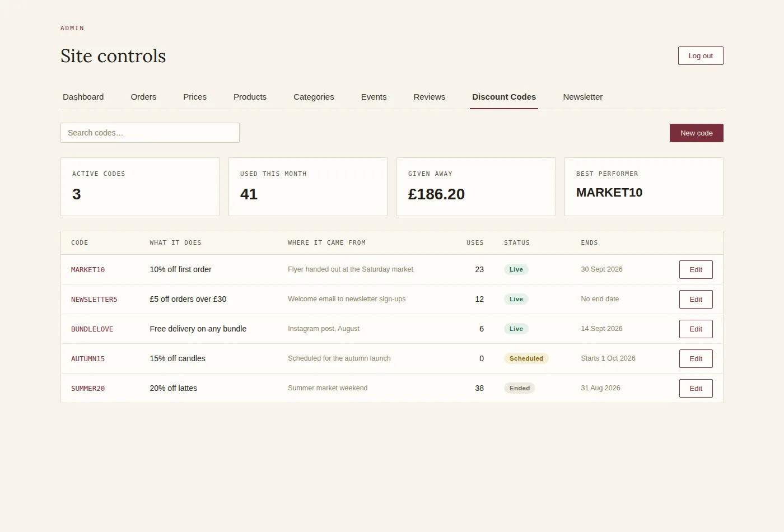Screen dimensions: 784x532
Task: Edit the AUTUMN15 code
Action: 696,359
